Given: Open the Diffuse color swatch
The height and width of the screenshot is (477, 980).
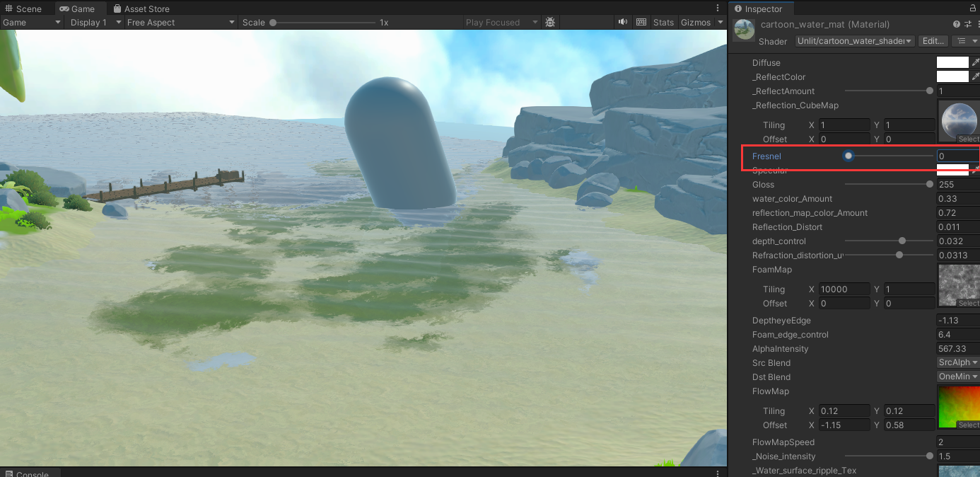Looking at the screenshot, I should 952,62.
